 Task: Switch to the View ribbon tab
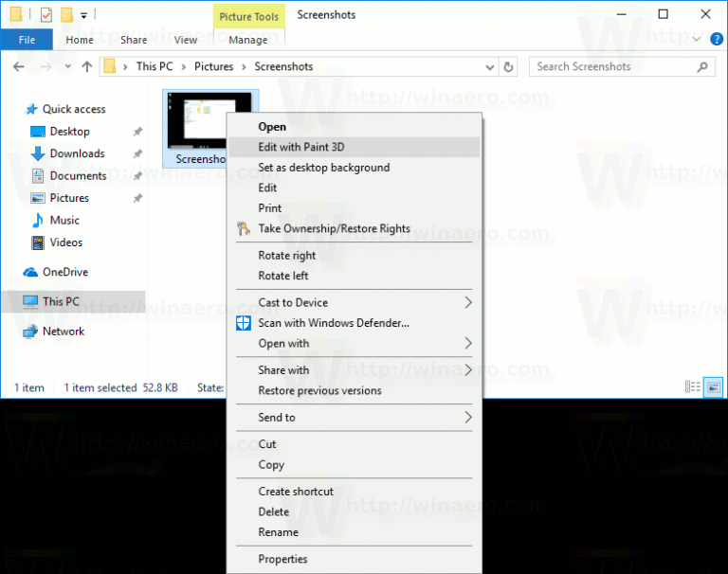[185, 40]
